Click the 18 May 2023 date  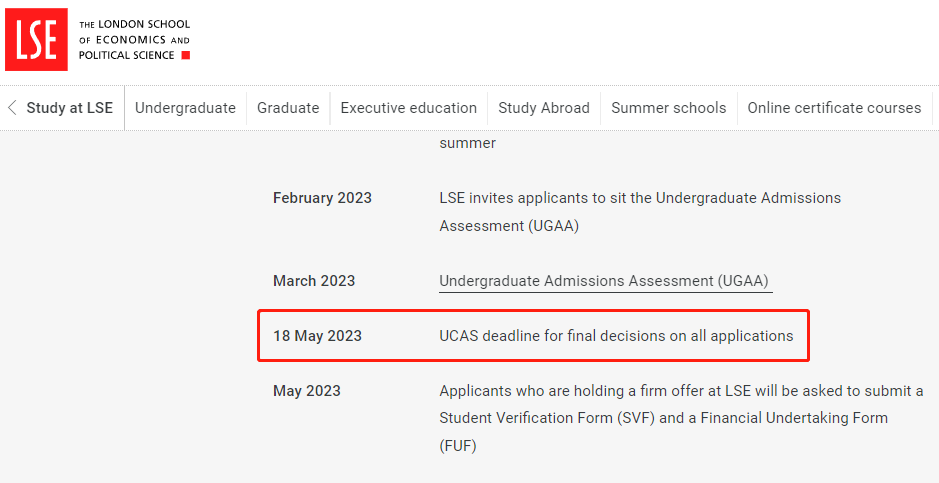[317, 336]
